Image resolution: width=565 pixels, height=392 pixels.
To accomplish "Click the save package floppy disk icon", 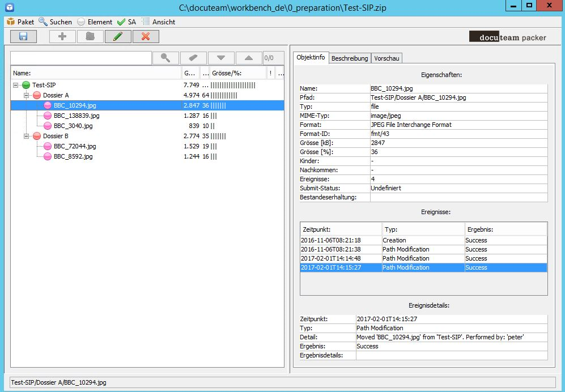I will [x=23, y=36].
